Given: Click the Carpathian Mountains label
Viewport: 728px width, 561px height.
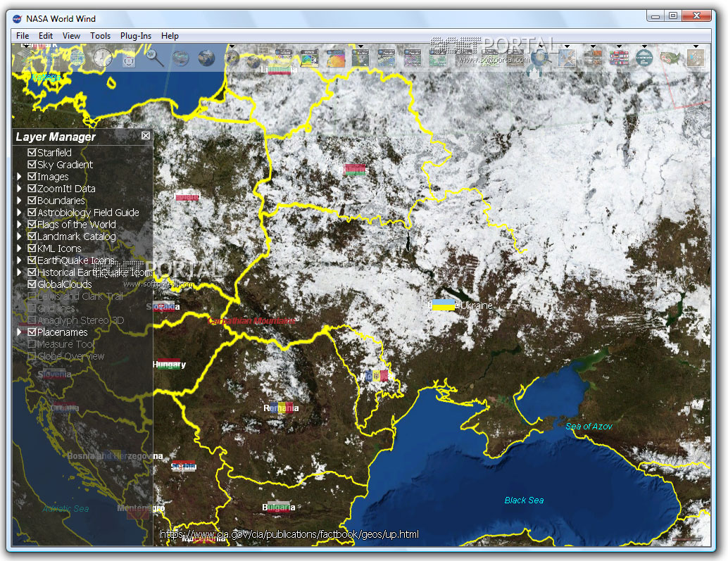Looking at the screenshot, I should click(x=251, y=321).
